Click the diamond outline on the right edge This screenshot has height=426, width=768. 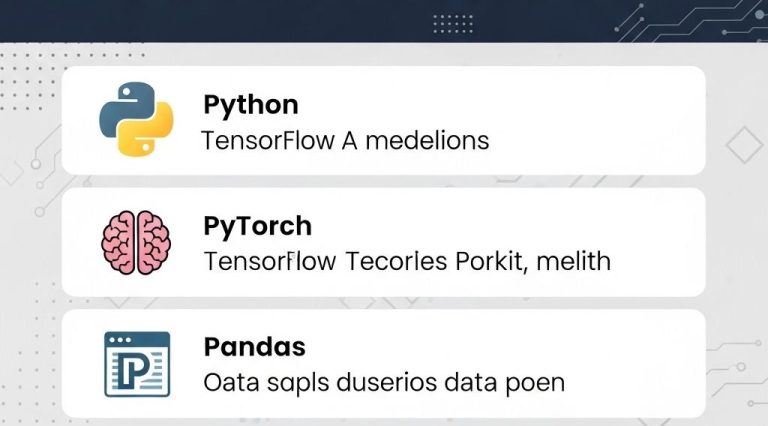pos(743,145)
